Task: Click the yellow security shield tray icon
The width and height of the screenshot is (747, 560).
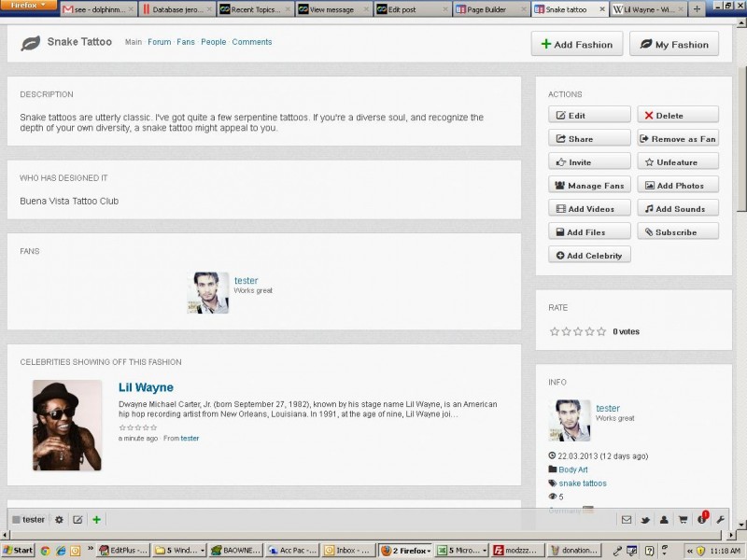Action: tap(700, 551)
